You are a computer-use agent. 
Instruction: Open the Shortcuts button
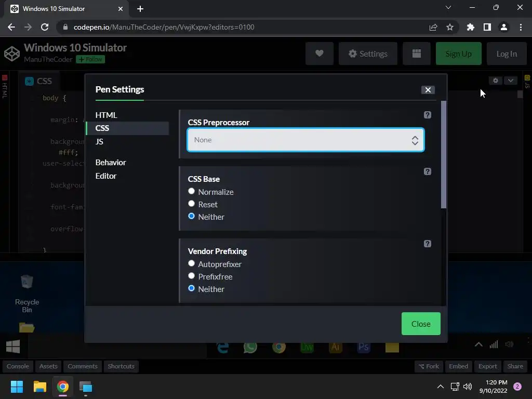point(121,366)
